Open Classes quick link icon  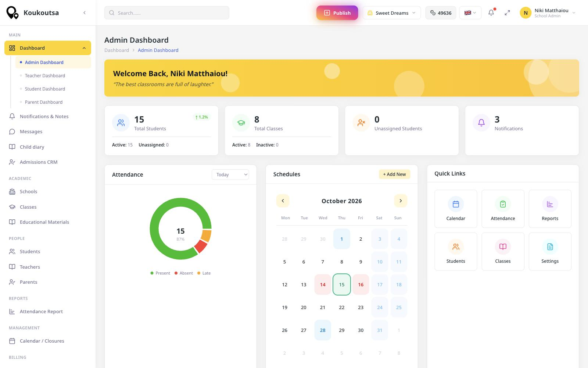pos(503,247)
